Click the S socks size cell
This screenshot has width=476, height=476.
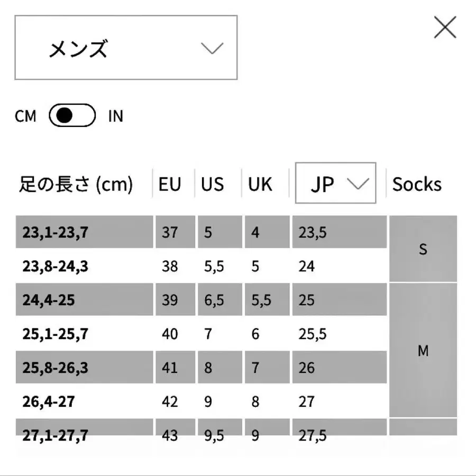pos(423,249)
